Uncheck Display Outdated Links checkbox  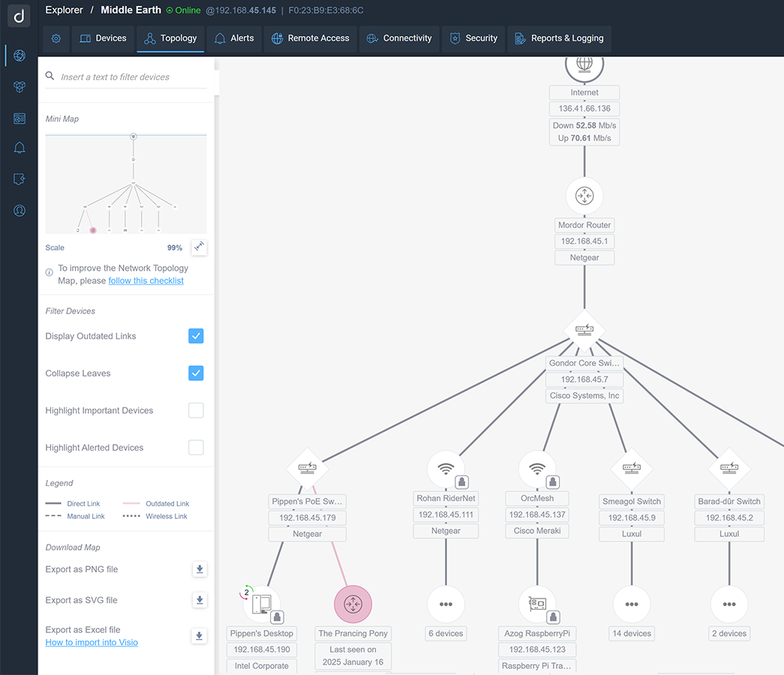coord(196,336)
